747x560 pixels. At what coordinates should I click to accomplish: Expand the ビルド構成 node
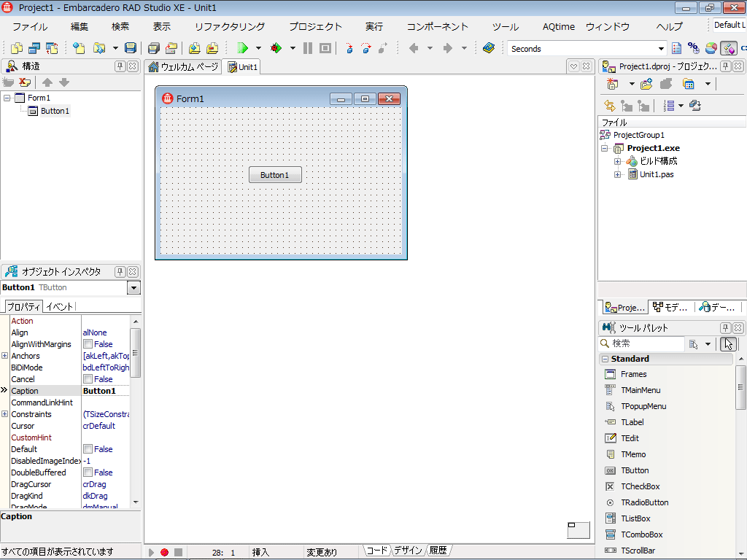617,161
